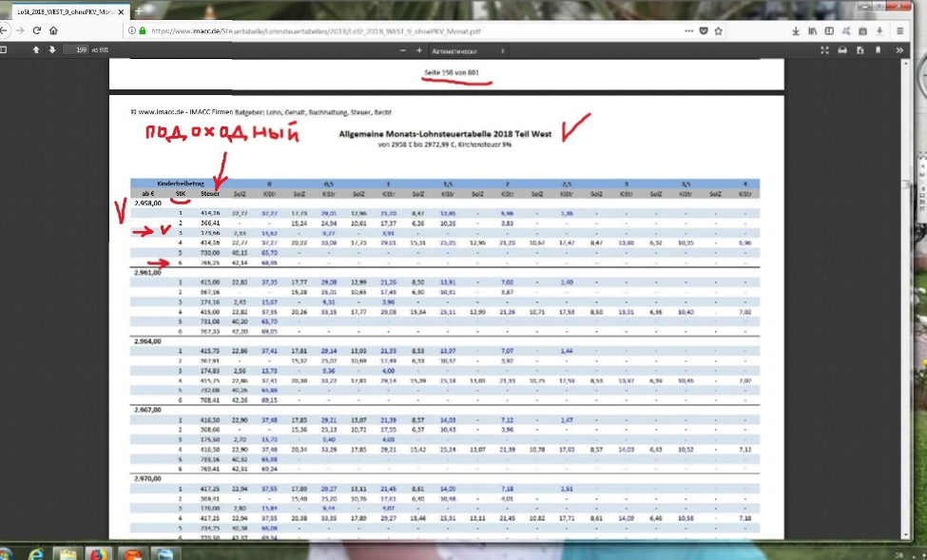Toggle the browser sidebar view
Screen dimensions: 927x560
pos(831,30)
